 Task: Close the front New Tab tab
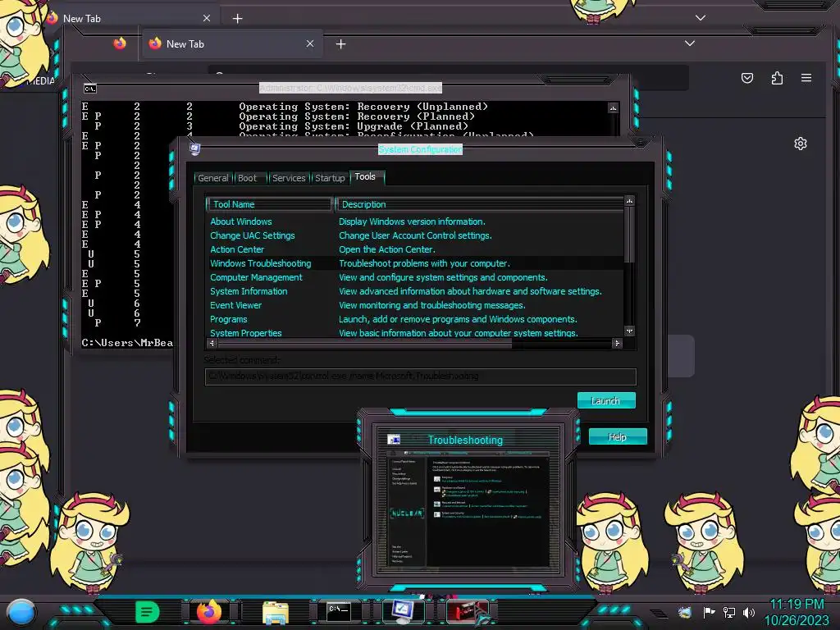[310, 43]
